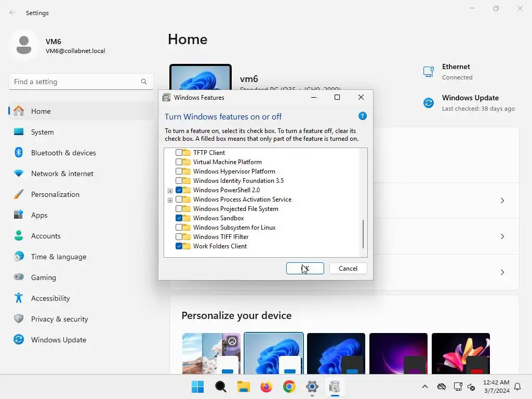
Task: Select the landscape spotlight theme thumbnail
Action: [211, 353]
